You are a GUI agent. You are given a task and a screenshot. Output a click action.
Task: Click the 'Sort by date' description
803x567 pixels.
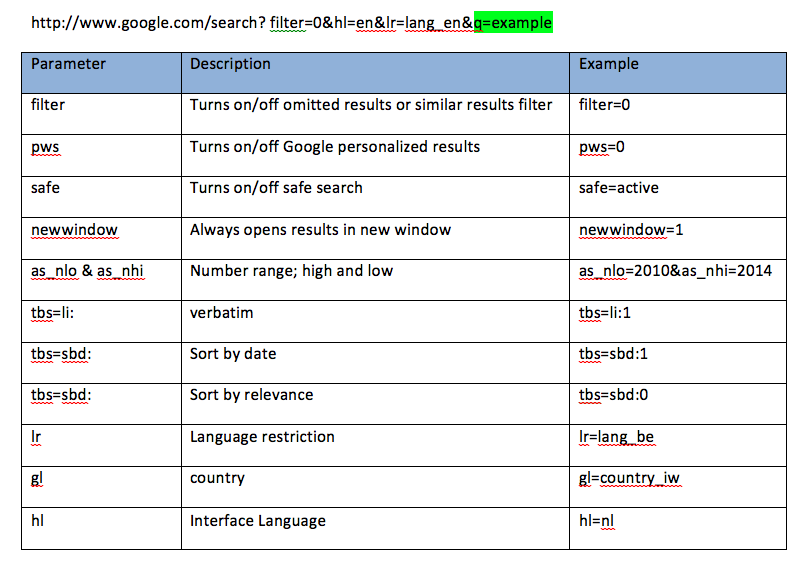click(233, 354)
